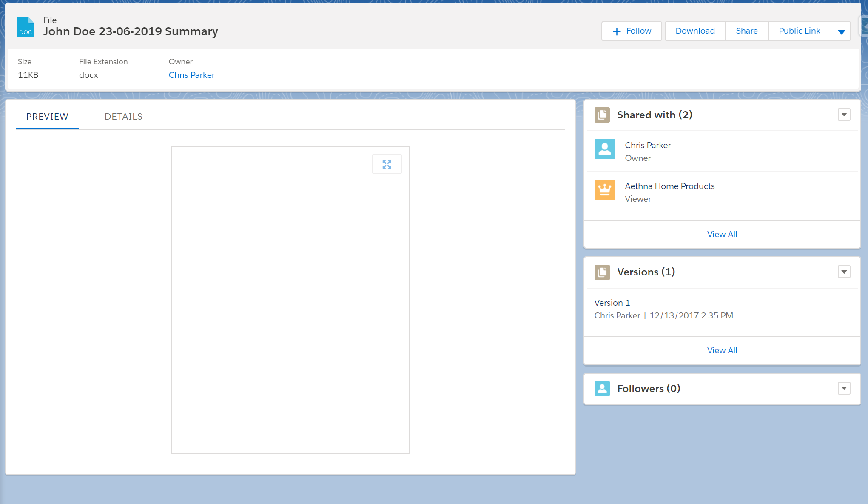Click the DOC file type icon
This screenshot has height=504, width=868.
[26, 27]
